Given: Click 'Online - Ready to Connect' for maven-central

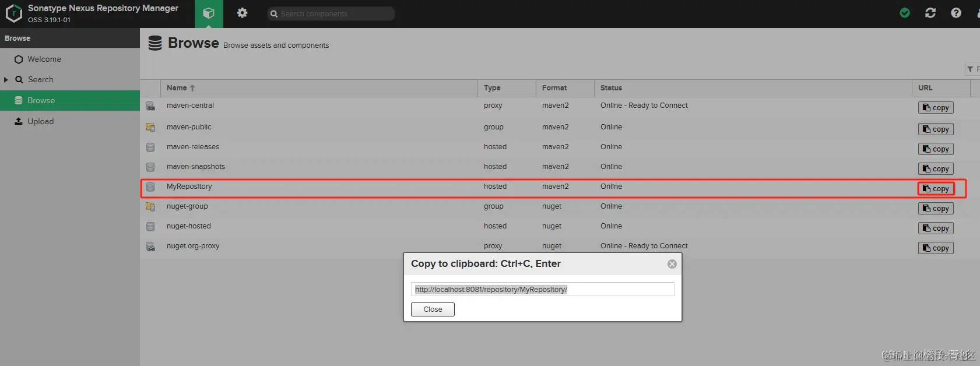Looking at the screenshot, I should click(x=644, y=105).
